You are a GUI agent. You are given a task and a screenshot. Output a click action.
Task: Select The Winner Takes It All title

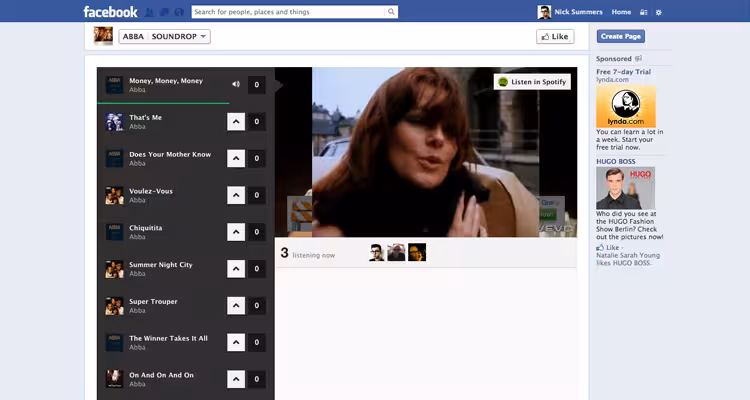tap(168, 338)
